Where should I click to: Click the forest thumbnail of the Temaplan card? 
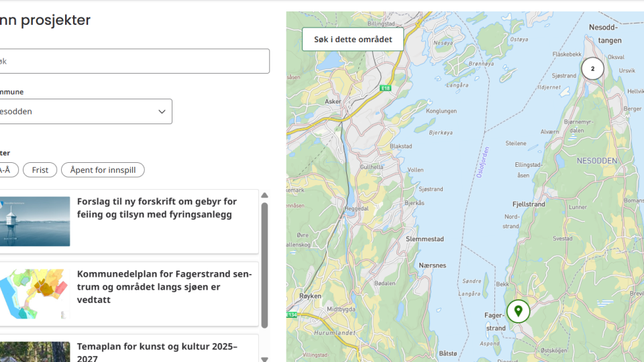(x=35, y=352)
